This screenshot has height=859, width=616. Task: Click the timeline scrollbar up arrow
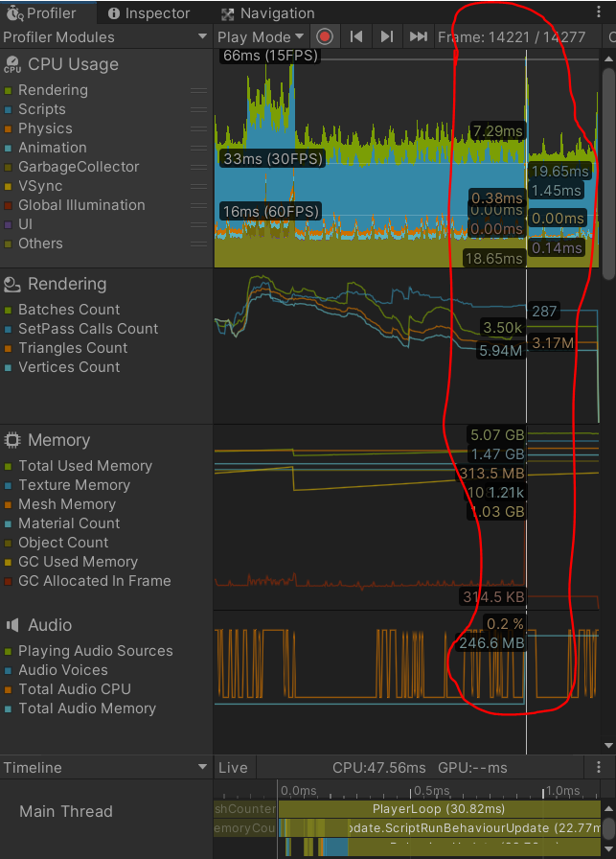pyautogui.click(x=608, y=809)
